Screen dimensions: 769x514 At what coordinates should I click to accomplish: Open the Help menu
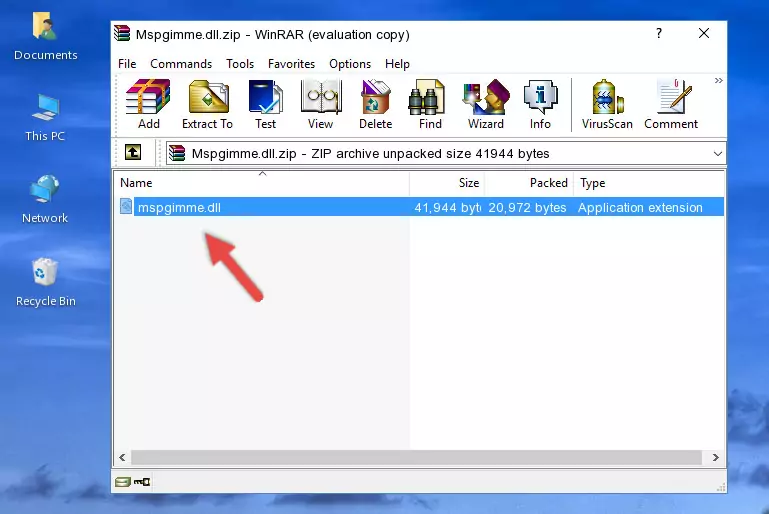[397, 64]
